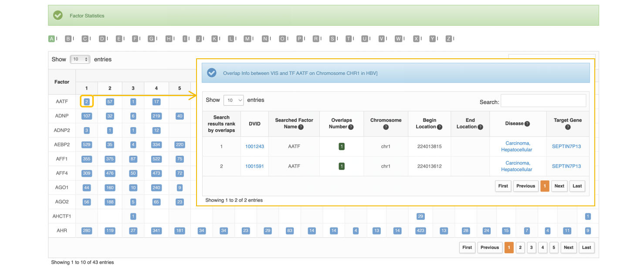Click Next button in overlap popup pagination

(x=559, y=186)
